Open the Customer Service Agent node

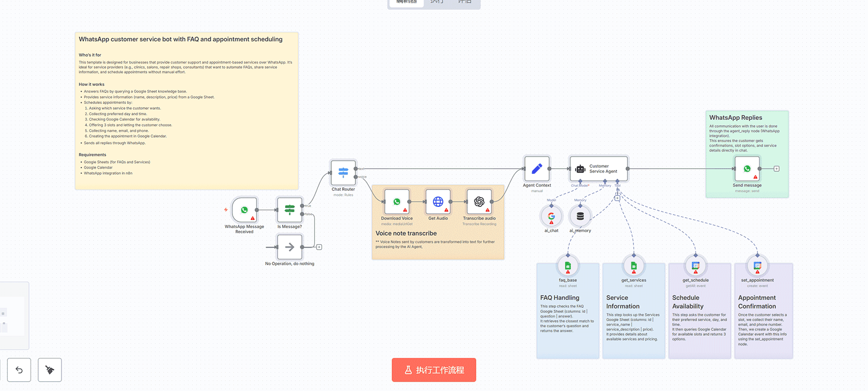598,169
